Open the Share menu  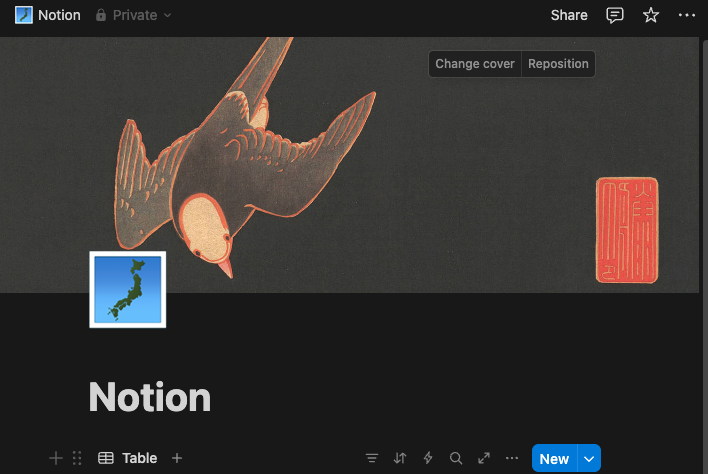pos(569,15)
